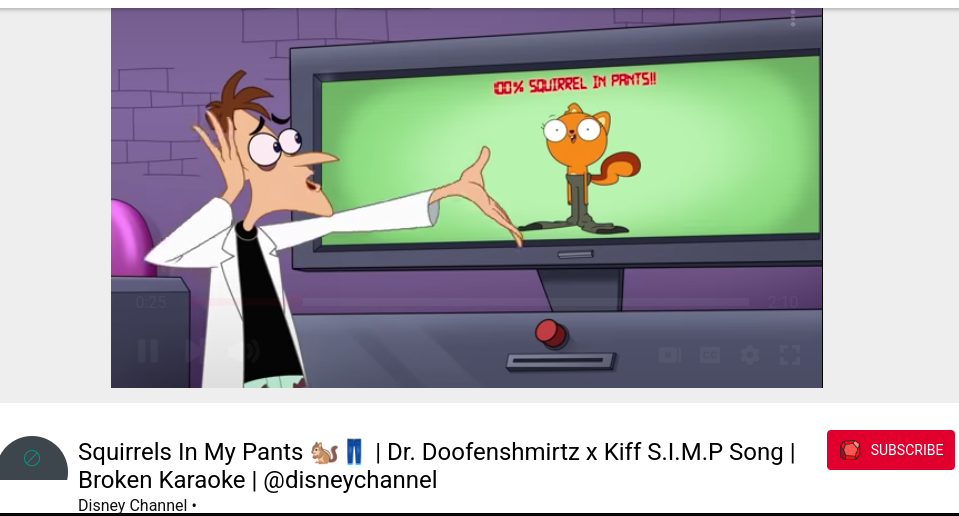Seek to the middle of the progress bar
The image size is (959, 516).
point(468,301)
